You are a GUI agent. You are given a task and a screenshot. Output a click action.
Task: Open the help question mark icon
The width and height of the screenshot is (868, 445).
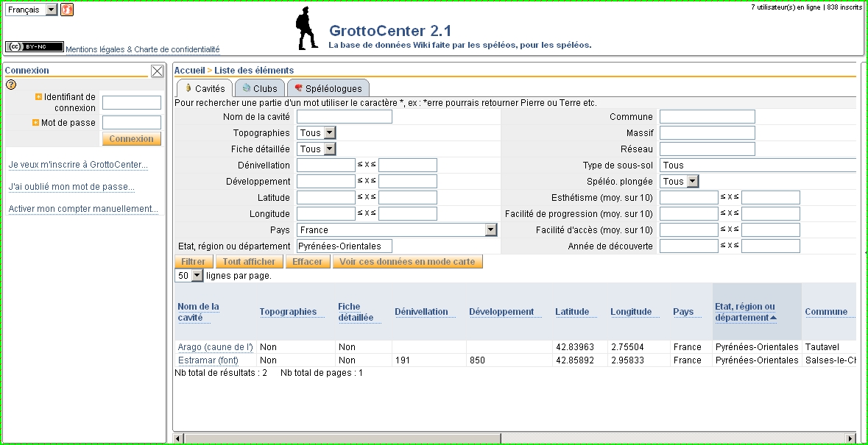click(x=11, y=85)
